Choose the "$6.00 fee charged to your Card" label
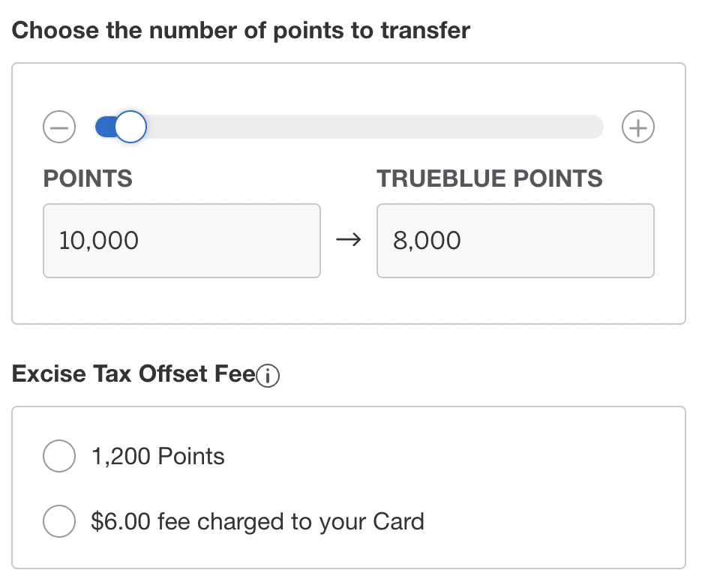This screenshot has height=588, width=705. [x=258, y=521]
